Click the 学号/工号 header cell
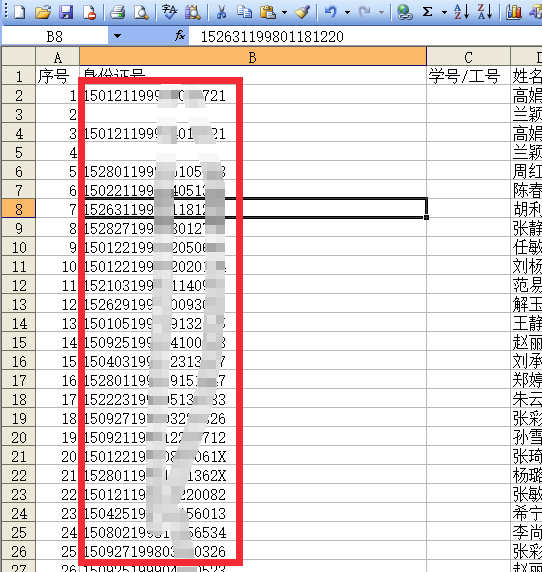 click(x=468, y=76)
